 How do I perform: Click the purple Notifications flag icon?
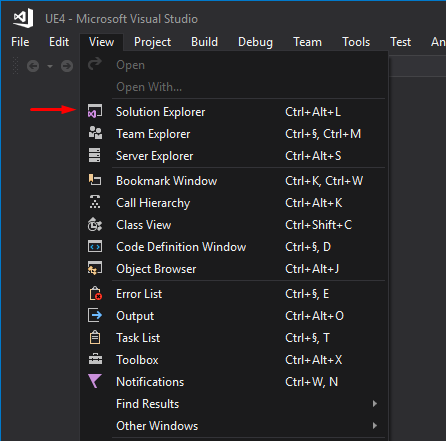95,381
